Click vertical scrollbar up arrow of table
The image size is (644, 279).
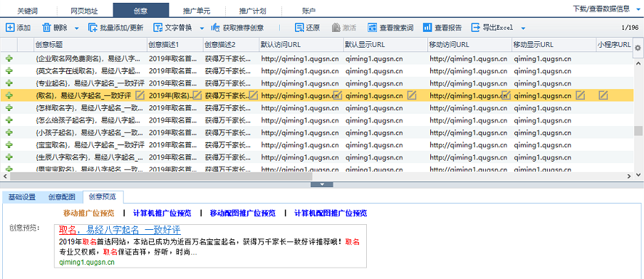pos(638,63)
